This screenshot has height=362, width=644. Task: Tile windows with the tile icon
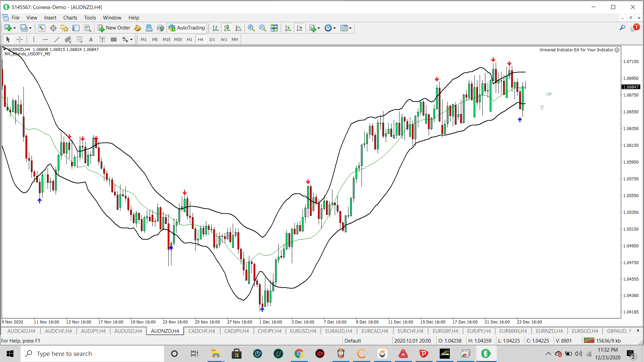click(x=274, y=28)
